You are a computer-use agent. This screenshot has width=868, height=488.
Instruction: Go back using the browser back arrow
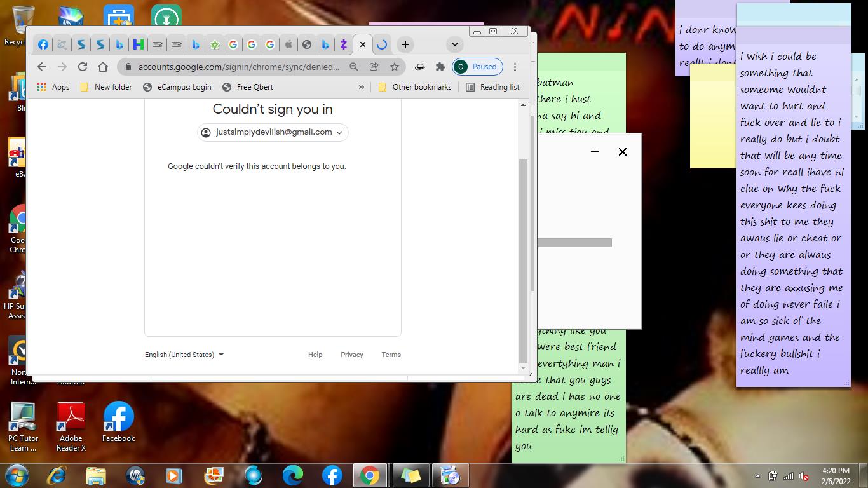coord(42,67)
